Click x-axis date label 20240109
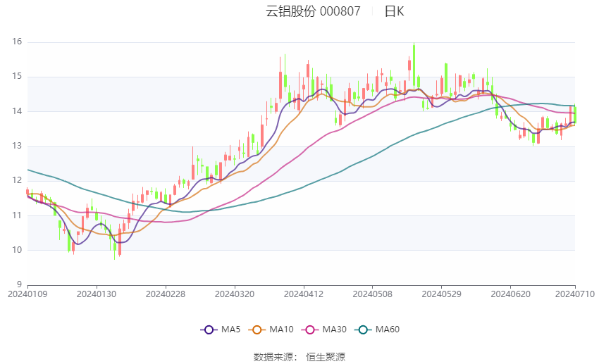Image resolution: width=599 pixels, height=364 pixels. pos(27,294)
